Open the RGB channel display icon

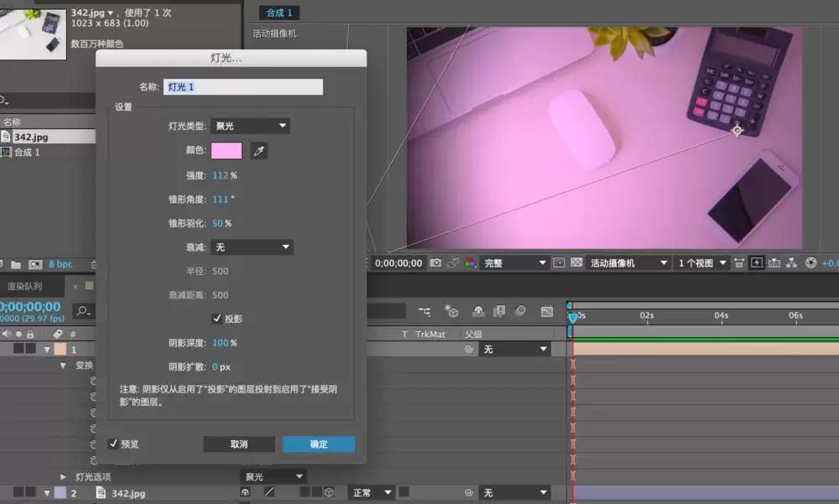pyautogui.click(x=470, y=262)
